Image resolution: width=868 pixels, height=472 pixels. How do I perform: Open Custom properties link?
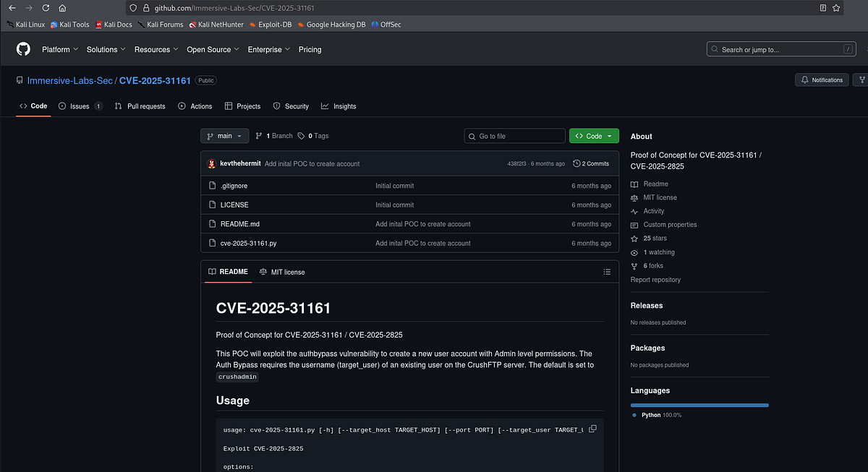pos(664,225)
